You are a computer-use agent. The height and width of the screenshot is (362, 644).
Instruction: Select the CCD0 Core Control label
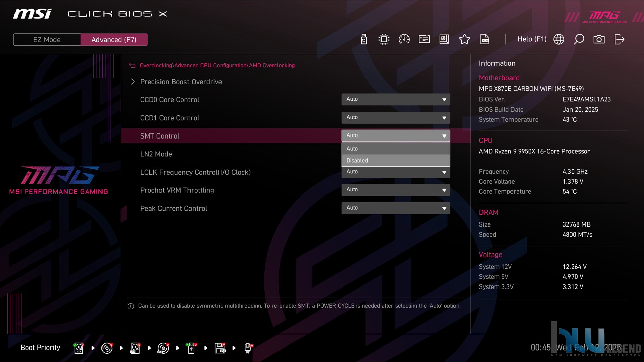[x=169, y=100]
